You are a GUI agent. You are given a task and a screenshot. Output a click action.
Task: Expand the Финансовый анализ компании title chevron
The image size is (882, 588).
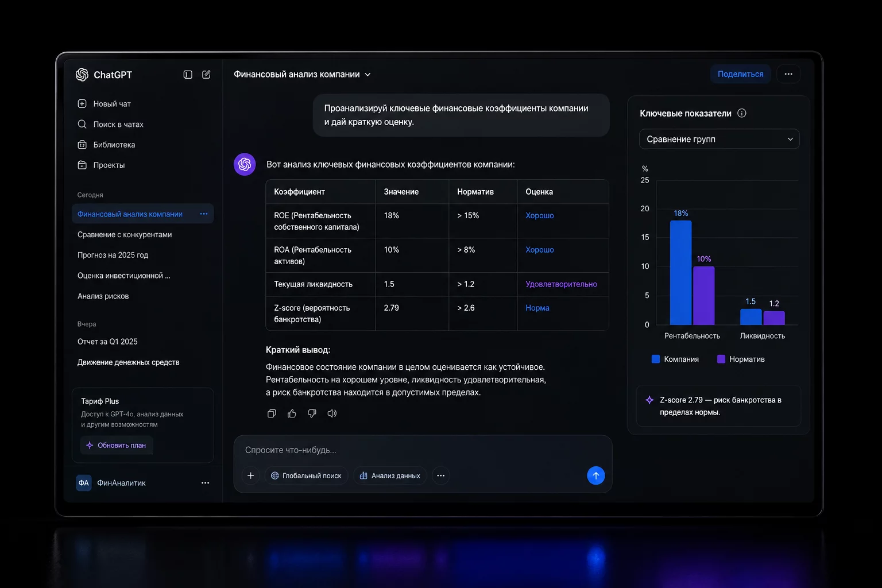point(367,75)
